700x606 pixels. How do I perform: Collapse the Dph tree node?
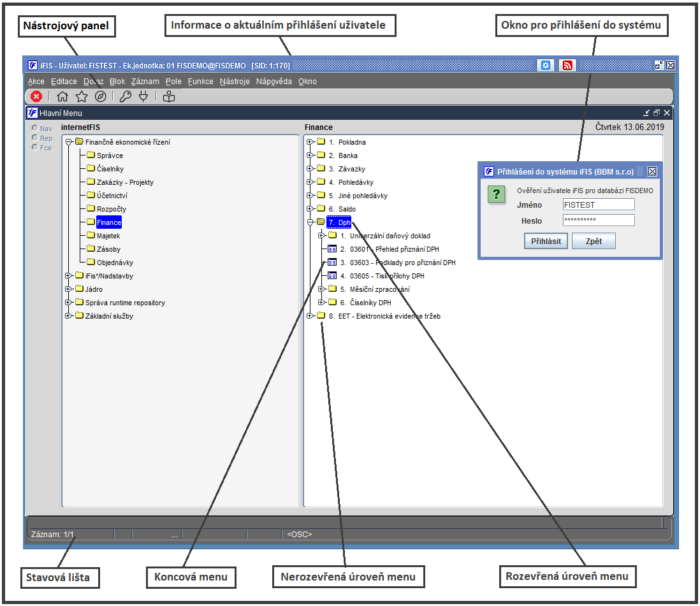click(x=310, y=222)
